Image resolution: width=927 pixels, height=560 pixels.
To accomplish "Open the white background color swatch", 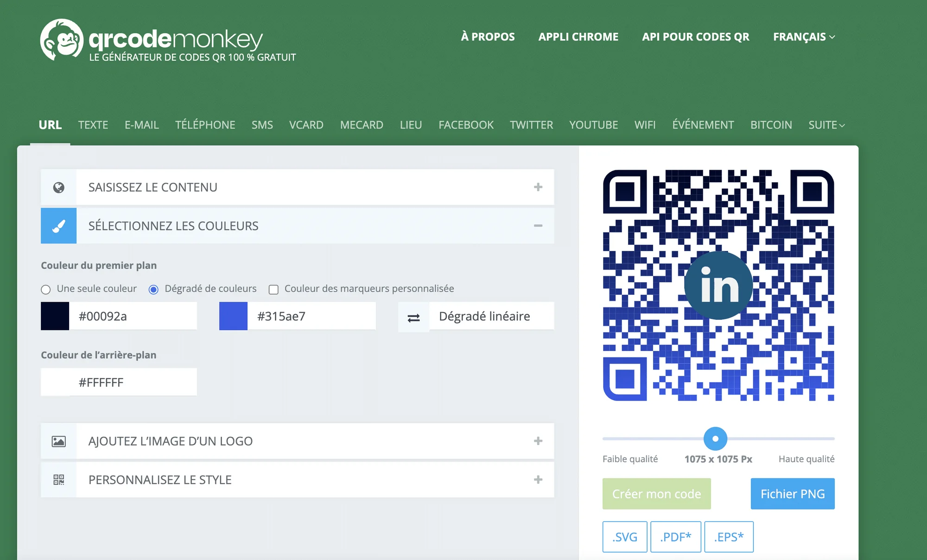I will pyautogui.click(x=55, y=382).
